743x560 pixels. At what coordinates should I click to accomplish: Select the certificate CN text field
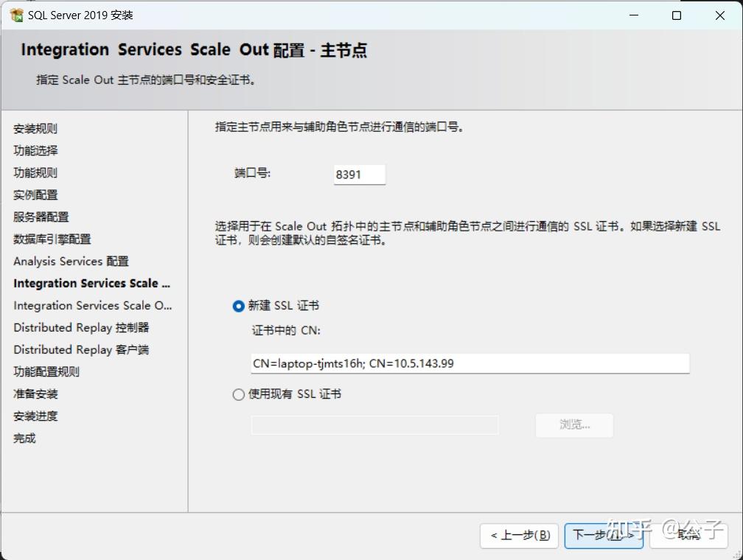point(468,363)
